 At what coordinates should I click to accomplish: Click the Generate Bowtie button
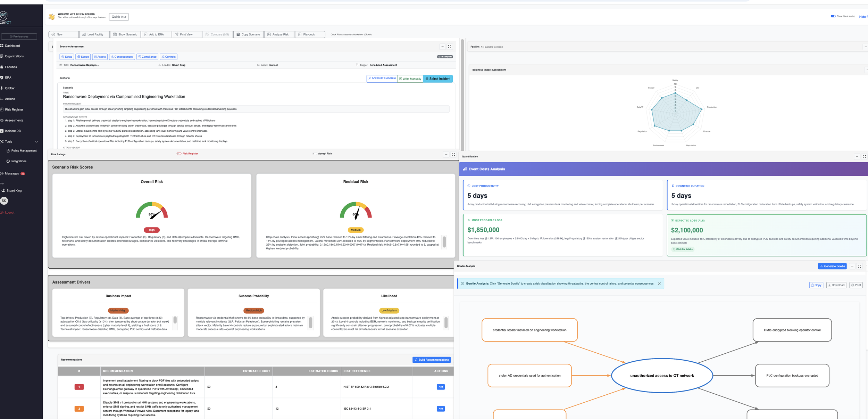(x=832, y=266)
